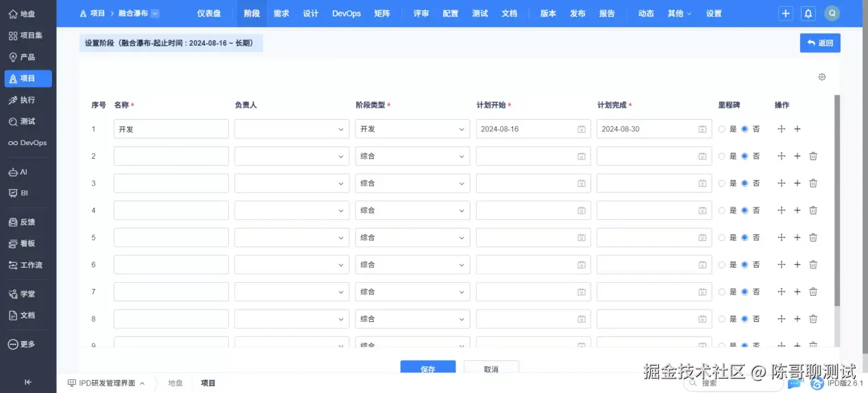Click the 返回 button
The image size is (868, 393).
click(x=820, y=43)
